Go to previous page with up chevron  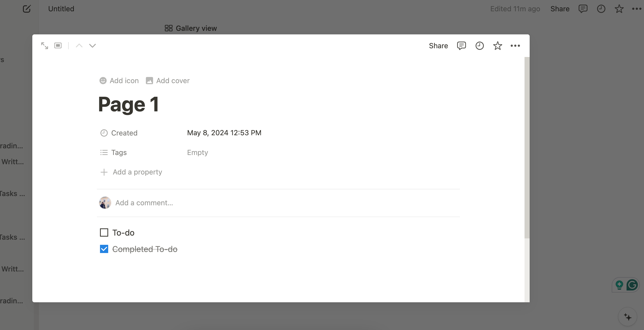click(79, 45)
